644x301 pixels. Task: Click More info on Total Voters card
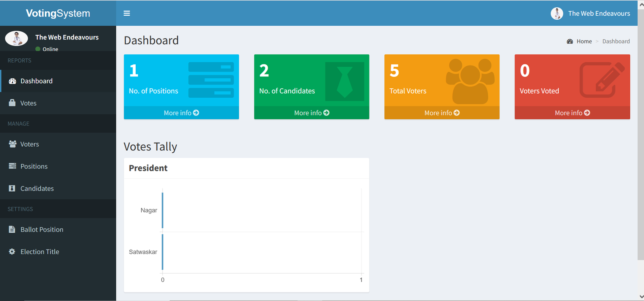(x=442, y=113)
